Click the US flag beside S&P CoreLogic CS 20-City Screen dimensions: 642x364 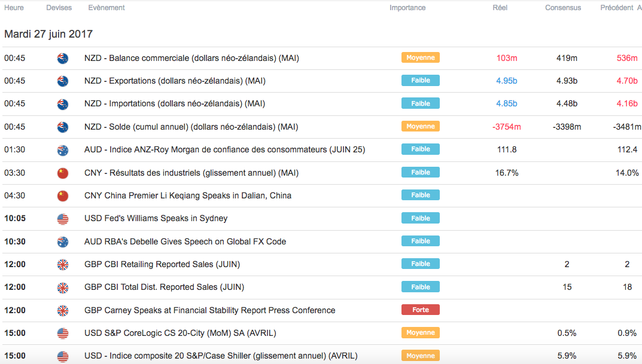coord(62,334)
